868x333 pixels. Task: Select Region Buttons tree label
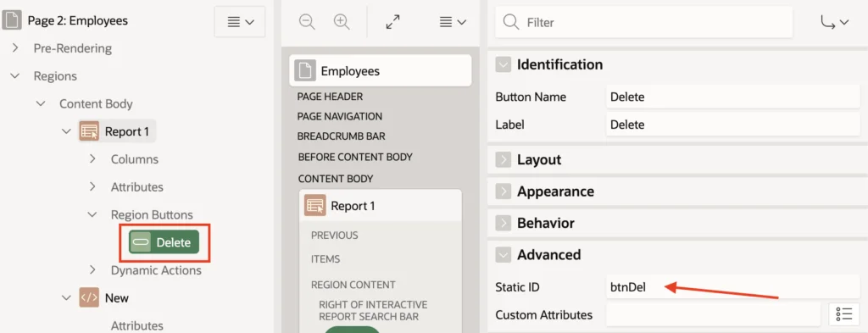click(152, 214)
